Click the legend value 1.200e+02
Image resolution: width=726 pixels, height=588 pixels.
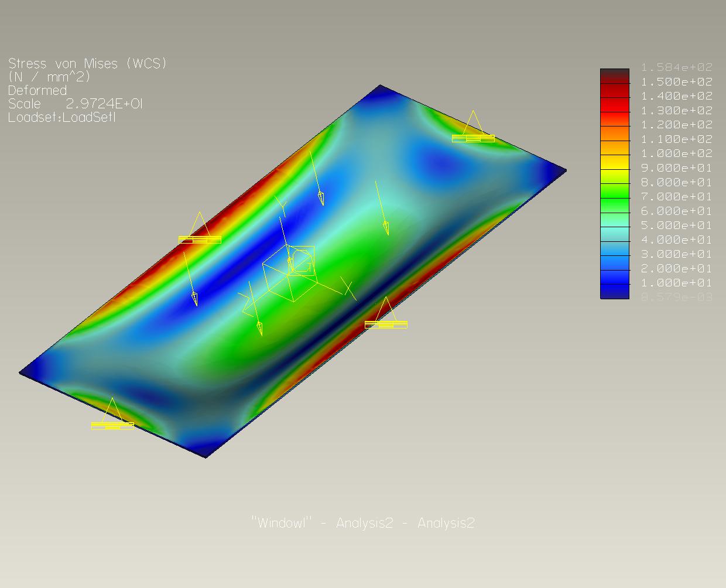point(677,125)
